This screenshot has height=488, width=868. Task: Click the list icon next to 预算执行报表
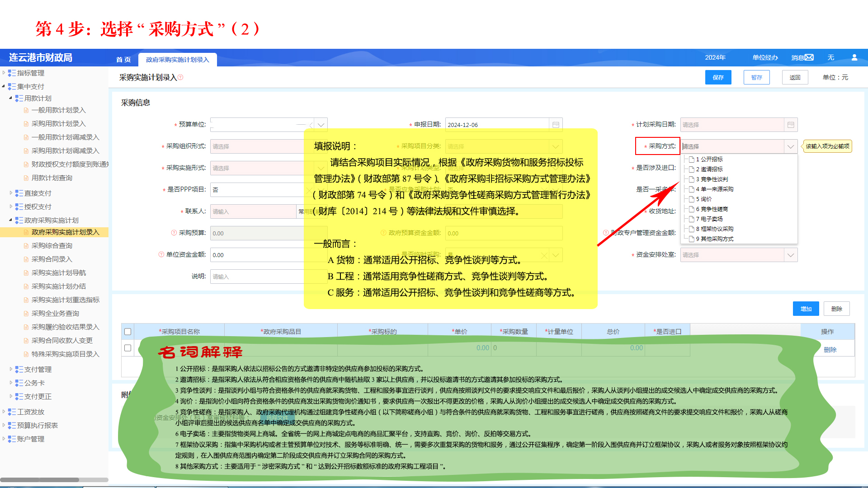[x=12, y=426]
